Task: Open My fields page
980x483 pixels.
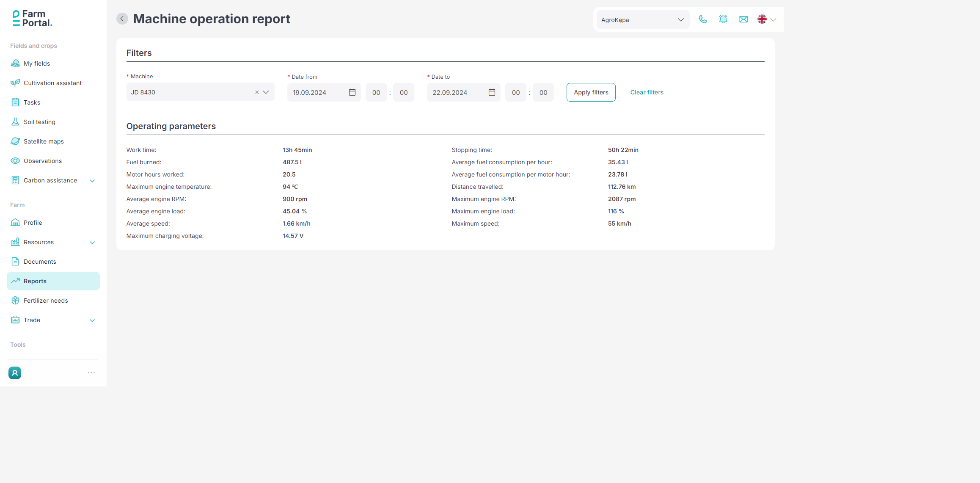Action: 53,63
